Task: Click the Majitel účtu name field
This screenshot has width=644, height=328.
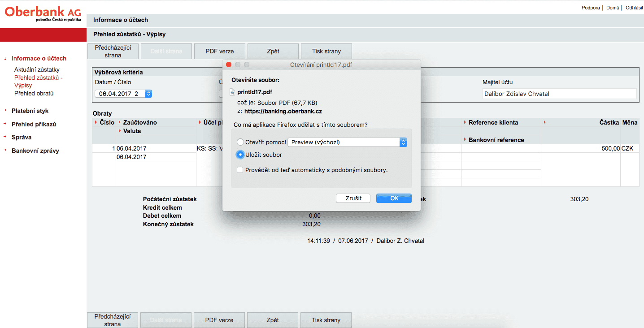Action: click(x=559, y=94)
